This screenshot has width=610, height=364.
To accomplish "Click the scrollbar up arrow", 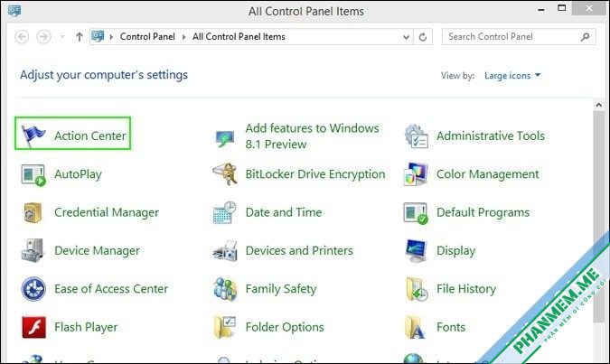I will pyautogui.click(x=599, y=105).
